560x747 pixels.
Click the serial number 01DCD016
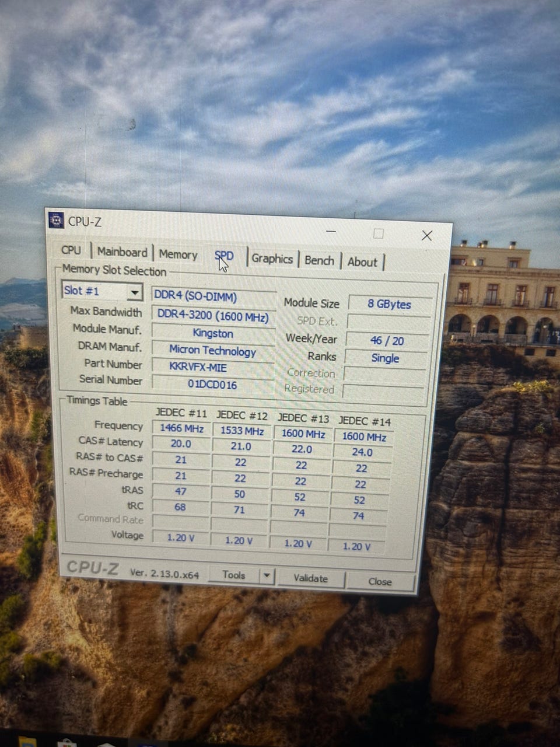(x=212, y=384)
